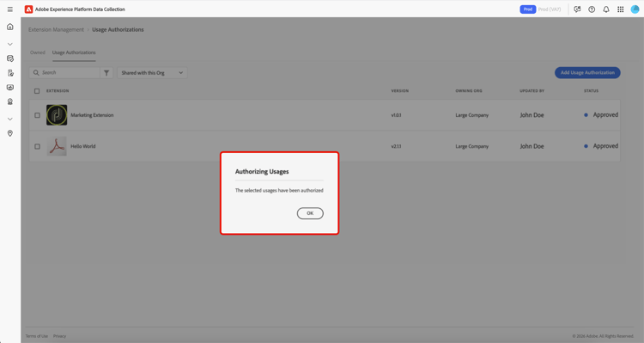Screen dimensions: 644x343
Task: Click OK in Authorizing Usages dialog
Action: (310, 213)
